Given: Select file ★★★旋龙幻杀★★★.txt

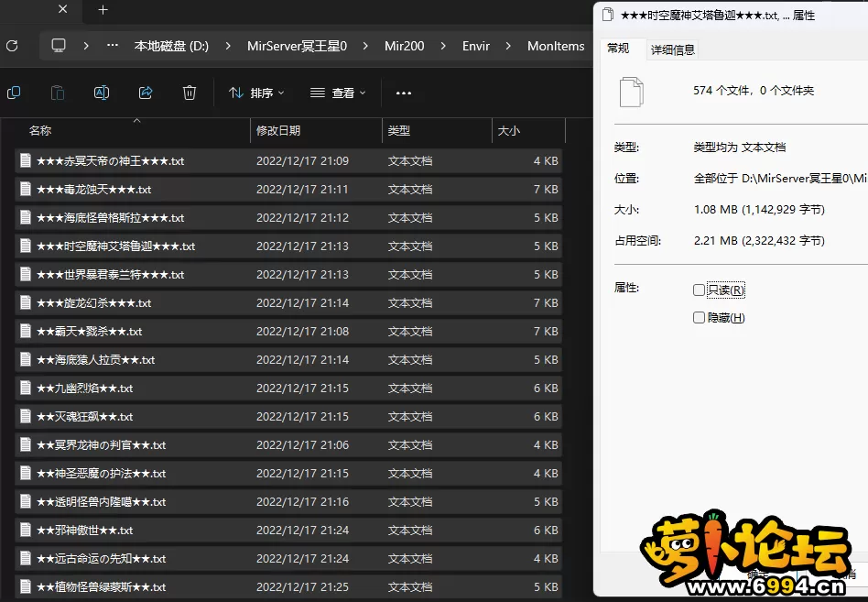Looking at the screenshot, I should tap(288, 303).
